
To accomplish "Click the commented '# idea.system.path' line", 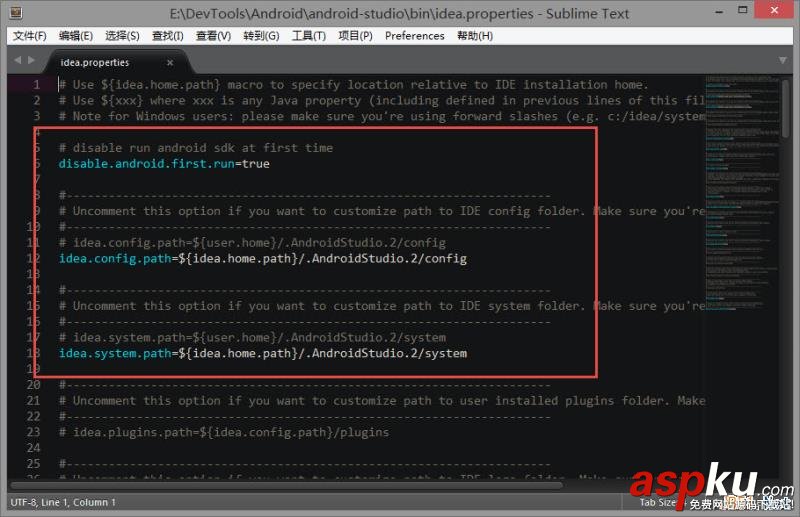I will pos(252,338).
